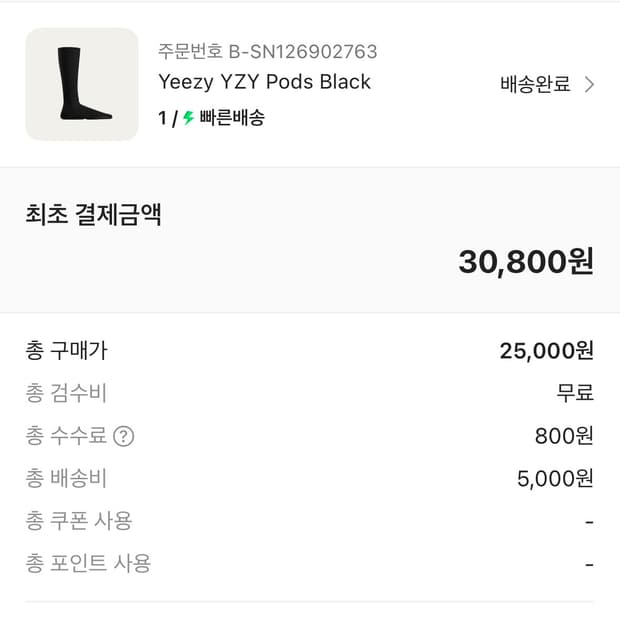The width and height of the screenshot is (620, 620).
Task: Expand the chevron next to 배송완료
Action: tap(589, 85)
